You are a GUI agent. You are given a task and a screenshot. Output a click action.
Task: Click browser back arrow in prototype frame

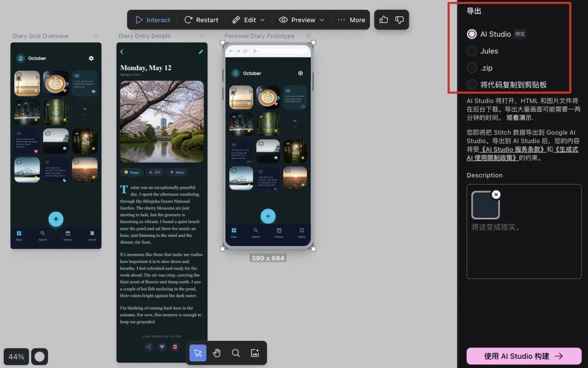pos(231,51)
